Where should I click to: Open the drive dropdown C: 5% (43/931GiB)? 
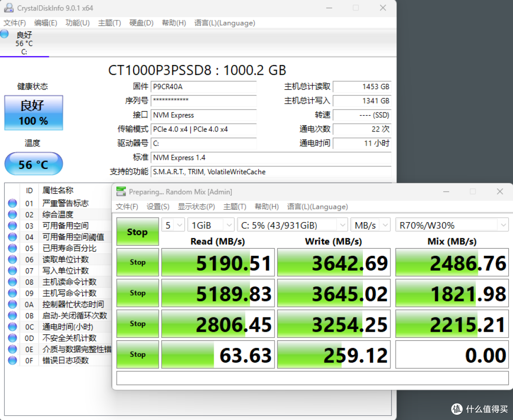(x=292, y=225)
